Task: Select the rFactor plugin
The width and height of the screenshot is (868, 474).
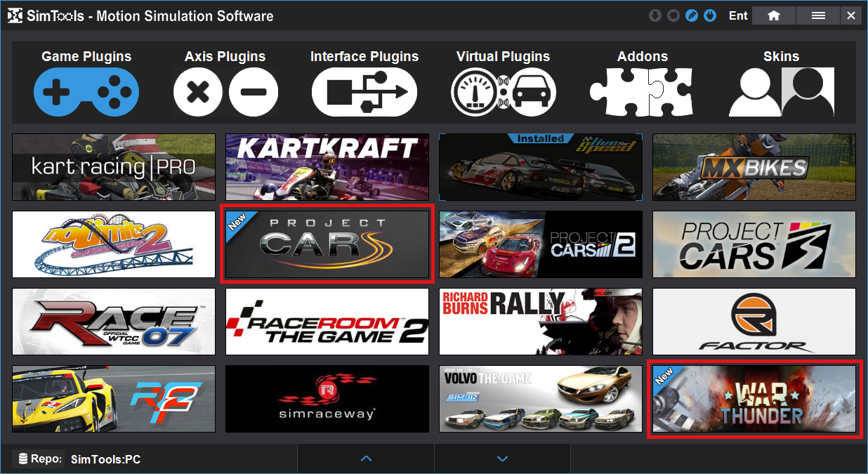Action: (x=754, y=322)
